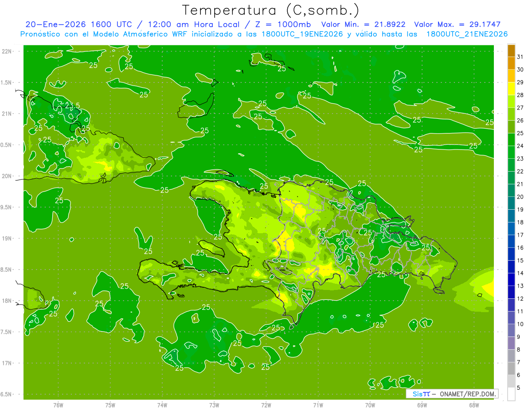Pick the light gray swatch between 5 and 6
Viewport: 532px width, 411px height.
[x=511, y=382]
